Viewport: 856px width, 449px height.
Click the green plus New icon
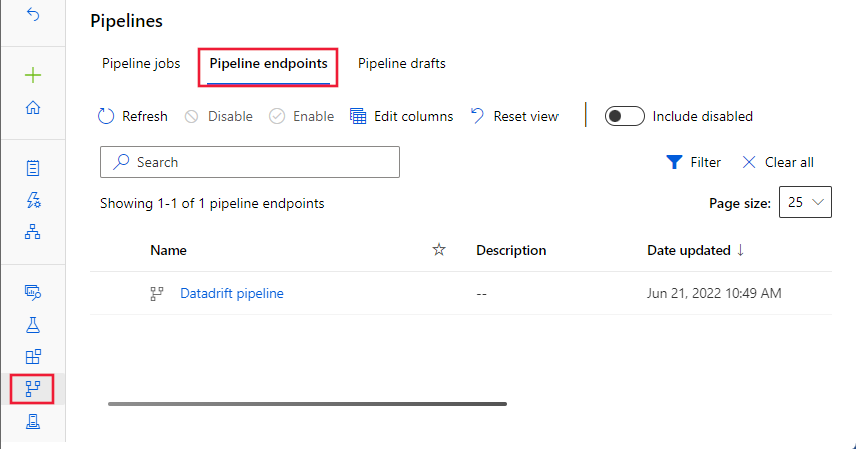click(33, 75)
